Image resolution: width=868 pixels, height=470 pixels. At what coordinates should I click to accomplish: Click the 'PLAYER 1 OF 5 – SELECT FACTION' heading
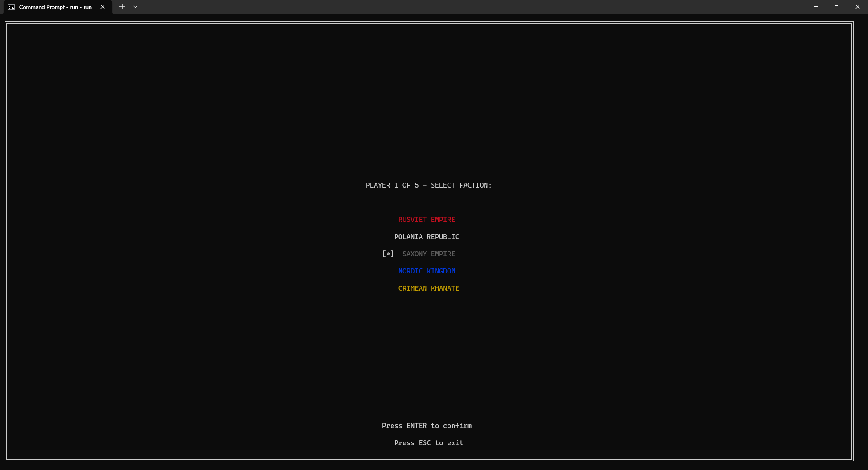click(x=428, y=185)
